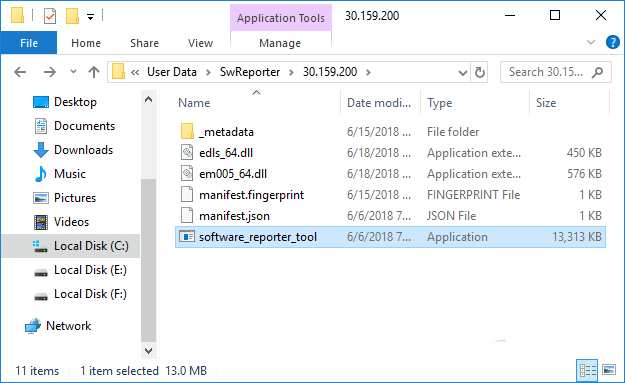Image resolution: width=625 pixels, height=383 pixels.
Task: Open Customize Quick Access Toolbar dropdown
Action: point(90,17)
